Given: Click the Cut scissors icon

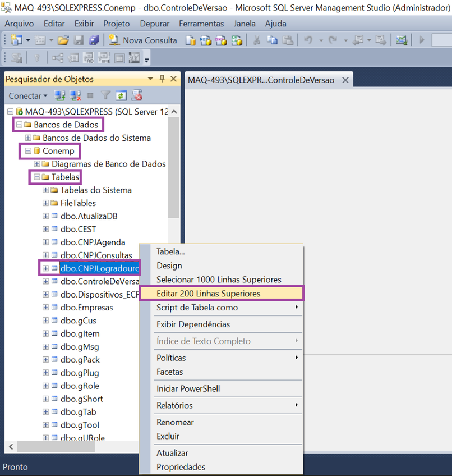Looking at the screenshot, I should (257, 40).
